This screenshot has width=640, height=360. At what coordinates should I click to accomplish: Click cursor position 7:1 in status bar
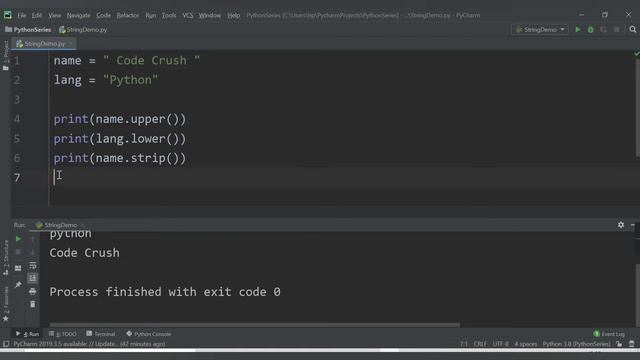click(464, 344)
